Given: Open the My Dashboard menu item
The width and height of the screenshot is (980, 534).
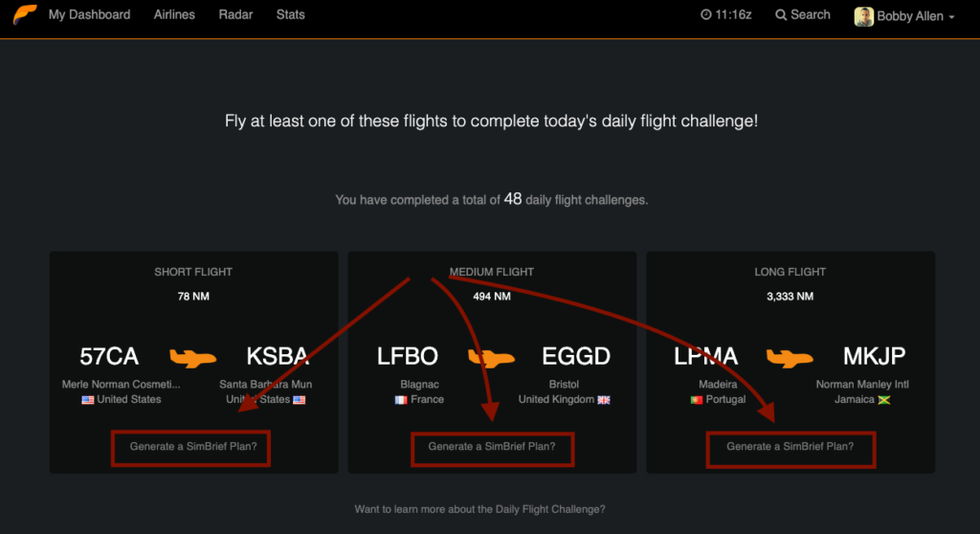Looking at the screenshot, I should (89, 14).
